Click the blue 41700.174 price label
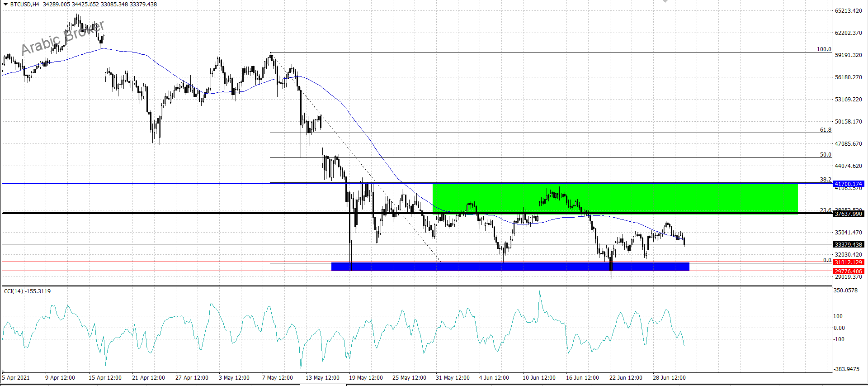868x386 pixels. click(x=848, y=184)
